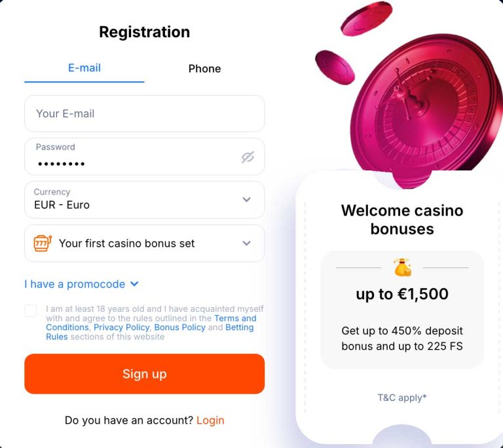Click the 'up to €1,500' bonus card
The height and width of the screenshot is (448, 503).
402,309
